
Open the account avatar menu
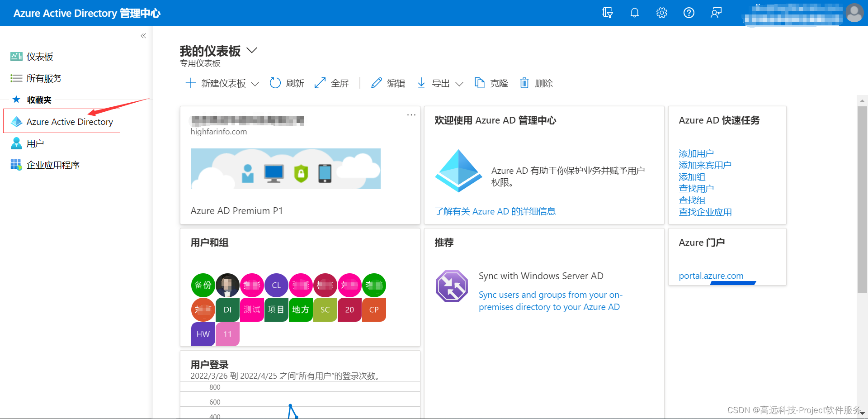pos(854,13)
